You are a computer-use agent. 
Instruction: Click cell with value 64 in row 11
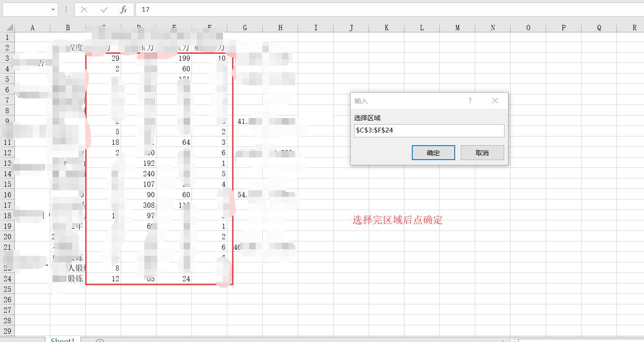click(174, 142)
